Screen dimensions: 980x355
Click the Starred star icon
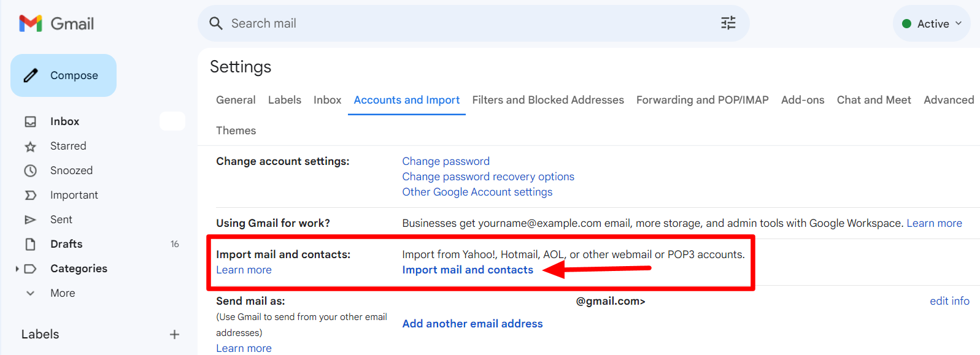coord(30,146)
